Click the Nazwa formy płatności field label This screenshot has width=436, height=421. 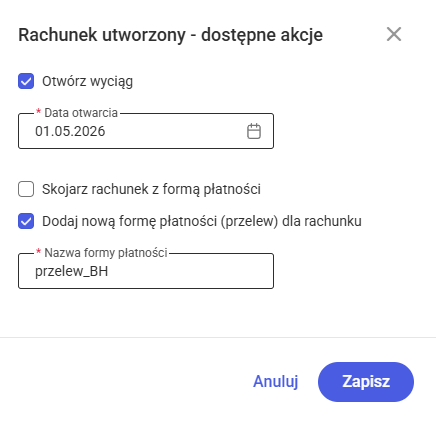point(106,253)
